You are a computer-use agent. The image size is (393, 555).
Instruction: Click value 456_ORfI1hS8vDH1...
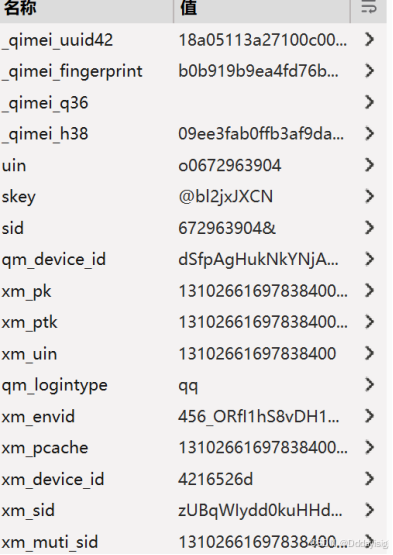[x=258, y=417]
